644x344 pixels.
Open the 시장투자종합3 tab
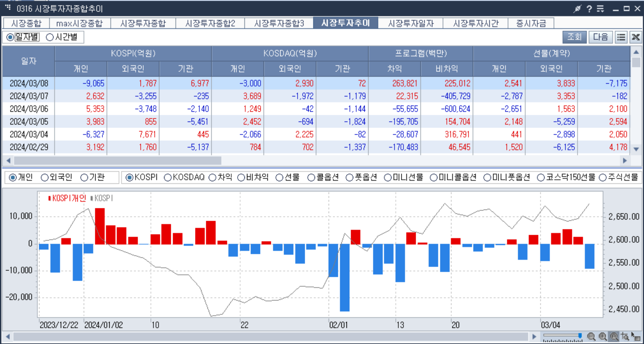click(x=279, y=23)
